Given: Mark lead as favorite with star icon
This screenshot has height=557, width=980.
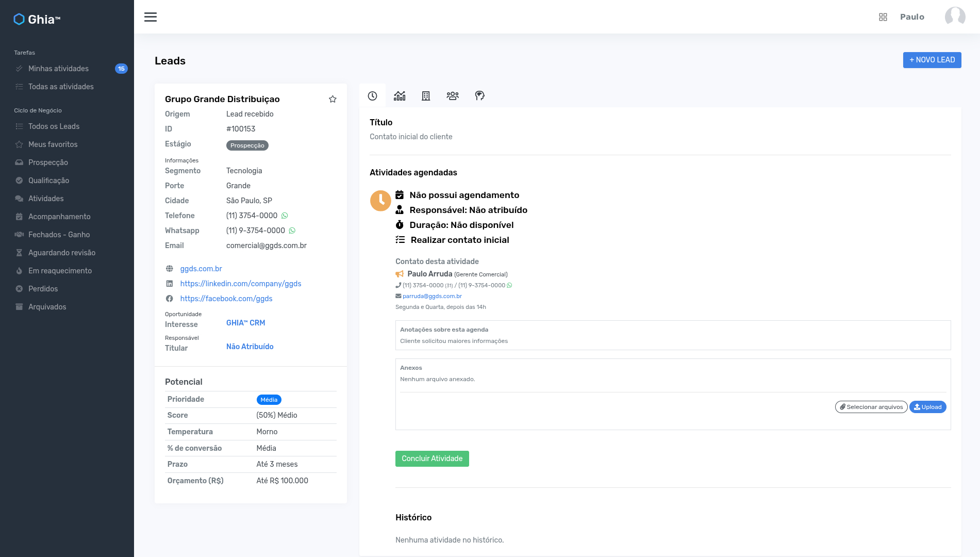Looking at the screenshot, I should 333,99.
